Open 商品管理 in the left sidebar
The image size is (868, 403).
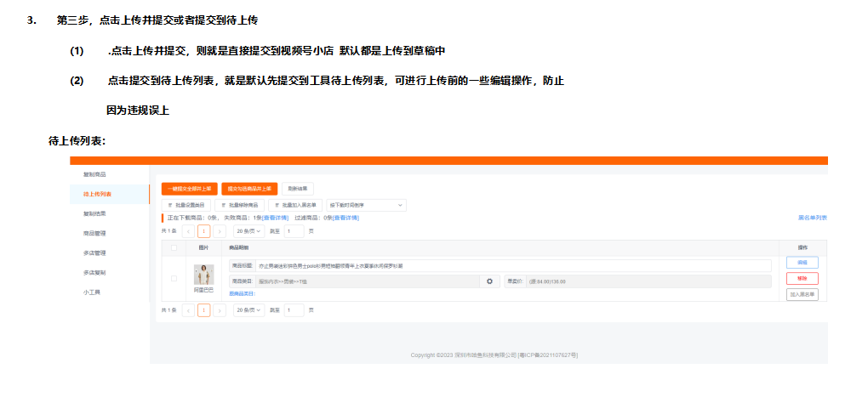[94, 233]
